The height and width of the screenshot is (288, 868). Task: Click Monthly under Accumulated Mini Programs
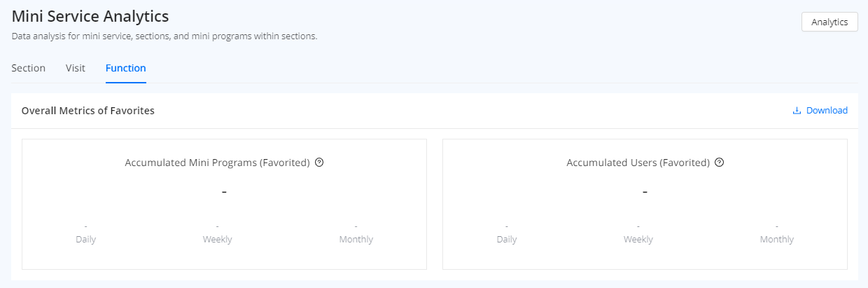pyautogui.click(x=356, y=240)
